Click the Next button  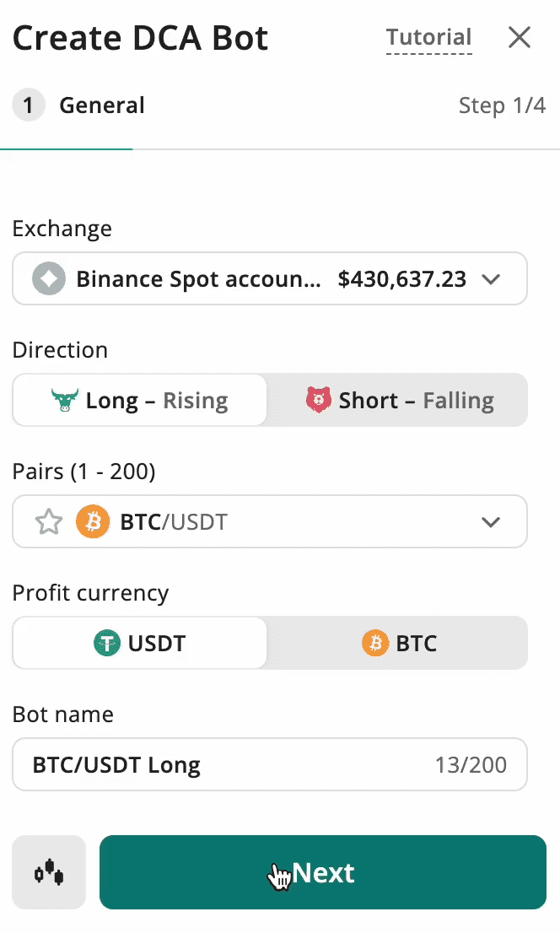[x=323, y=872]
